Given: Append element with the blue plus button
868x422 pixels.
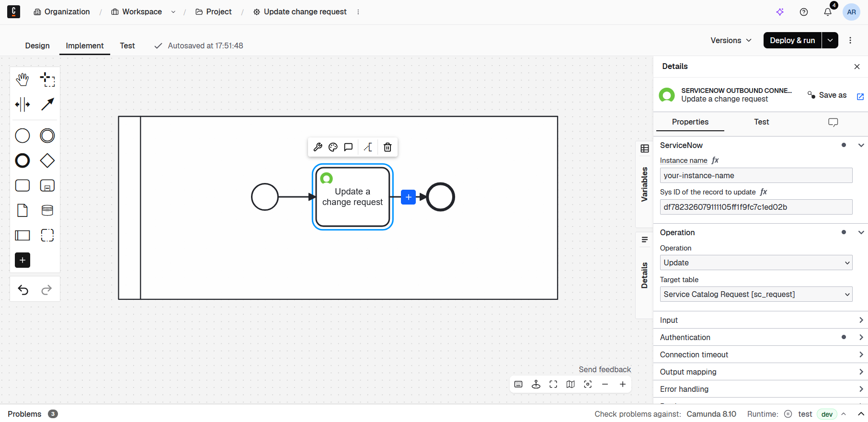Looking at the screenshot, I should click(x=408, y=197).
